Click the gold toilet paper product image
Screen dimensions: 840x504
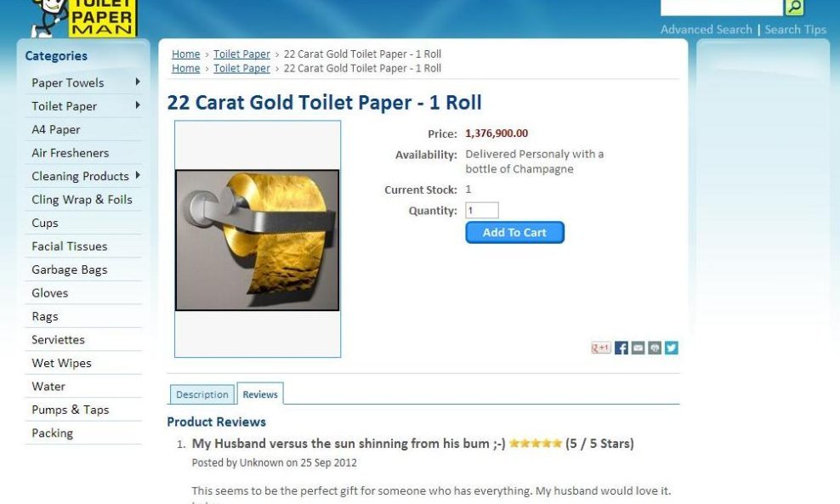tap(257, 240)
